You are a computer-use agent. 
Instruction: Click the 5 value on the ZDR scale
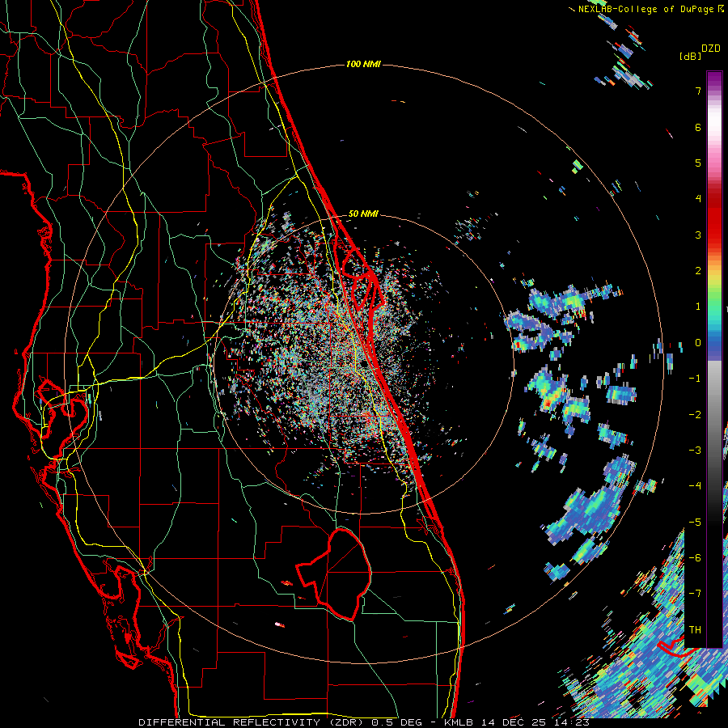coord(698,163)
